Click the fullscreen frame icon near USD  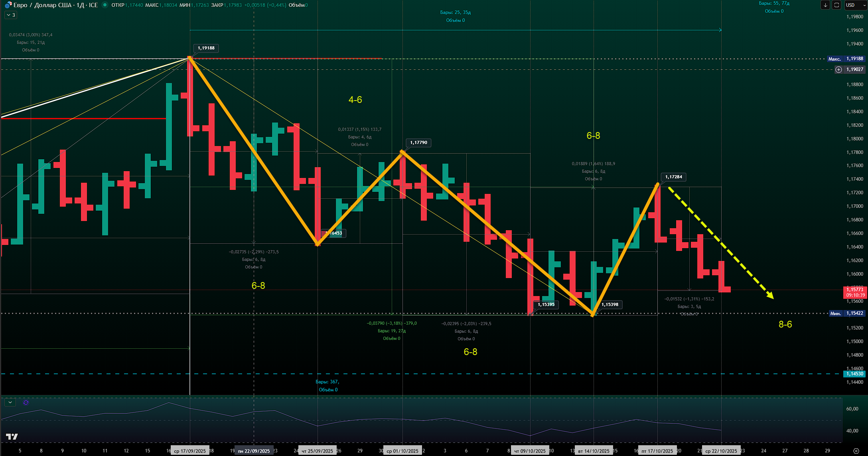pos(837,5)
